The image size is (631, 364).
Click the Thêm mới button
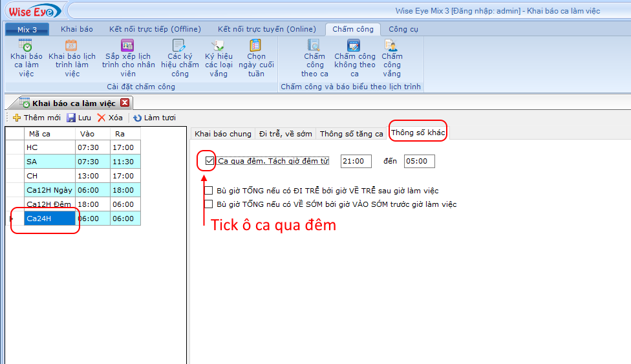(37, 118)
